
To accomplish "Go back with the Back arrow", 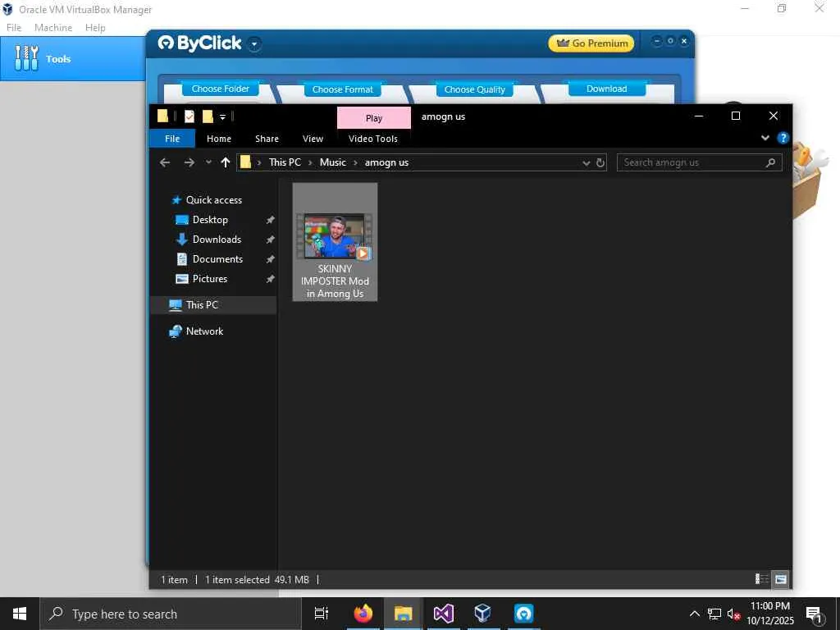I will tap(165, 162).
